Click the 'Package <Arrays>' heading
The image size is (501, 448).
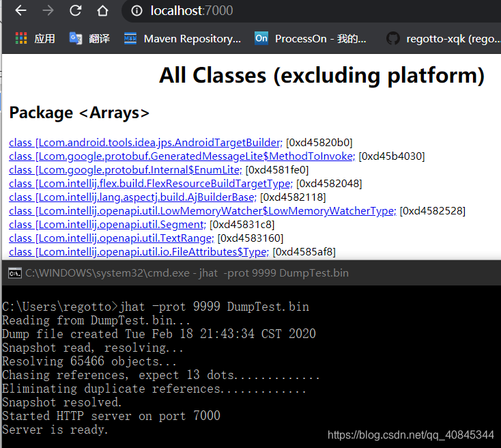click(79, 113)
